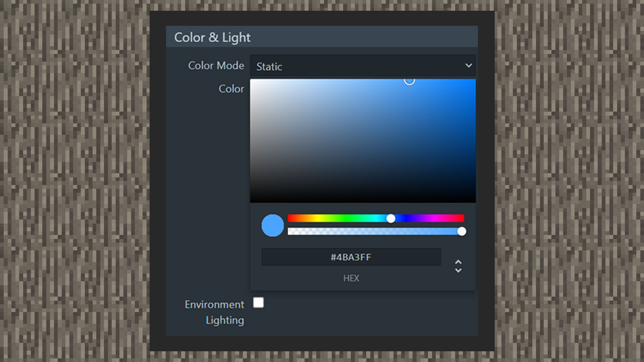Click the round blue color preview swatch

[272, 225]
